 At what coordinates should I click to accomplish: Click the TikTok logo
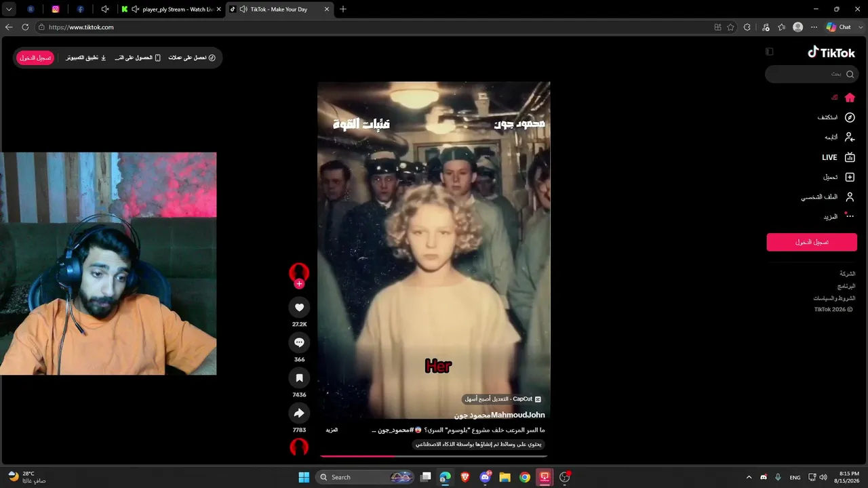pyautogui.click(x=831, y=52)
